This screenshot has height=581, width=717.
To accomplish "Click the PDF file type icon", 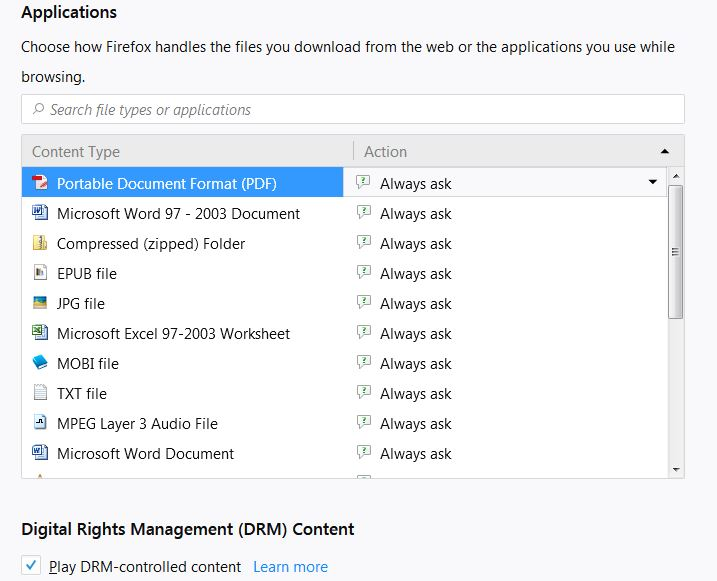I will [x=40, y=183].
